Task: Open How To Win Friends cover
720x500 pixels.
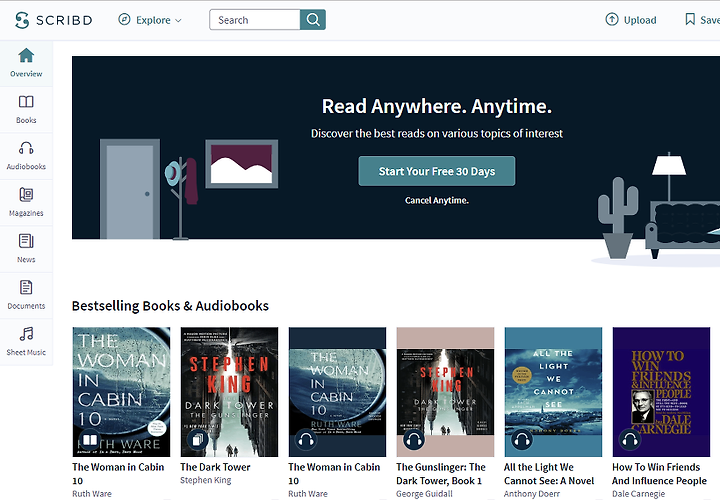Action: (661, 392)
